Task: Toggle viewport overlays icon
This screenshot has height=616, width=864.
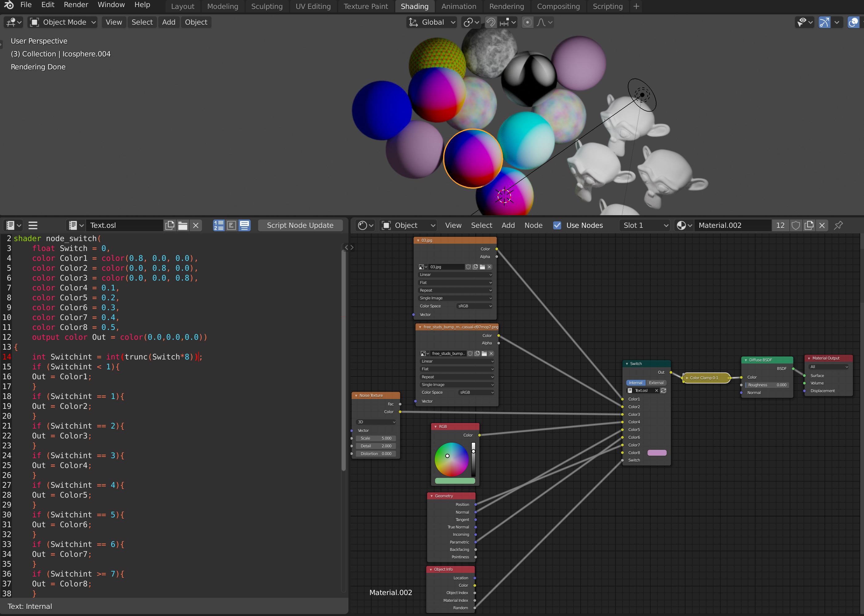Action: point(854,23)
